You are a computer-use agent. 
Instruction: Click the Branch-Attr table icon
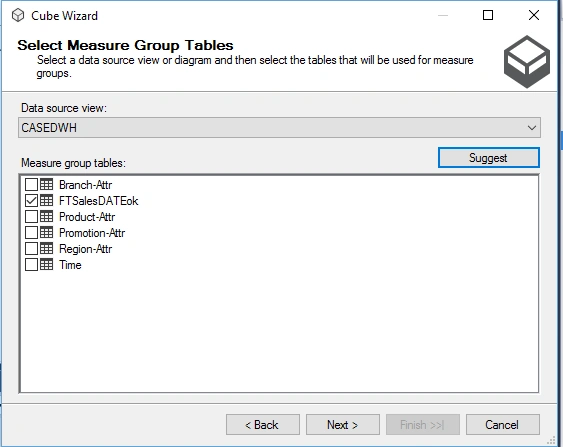(x=46, y=185)
